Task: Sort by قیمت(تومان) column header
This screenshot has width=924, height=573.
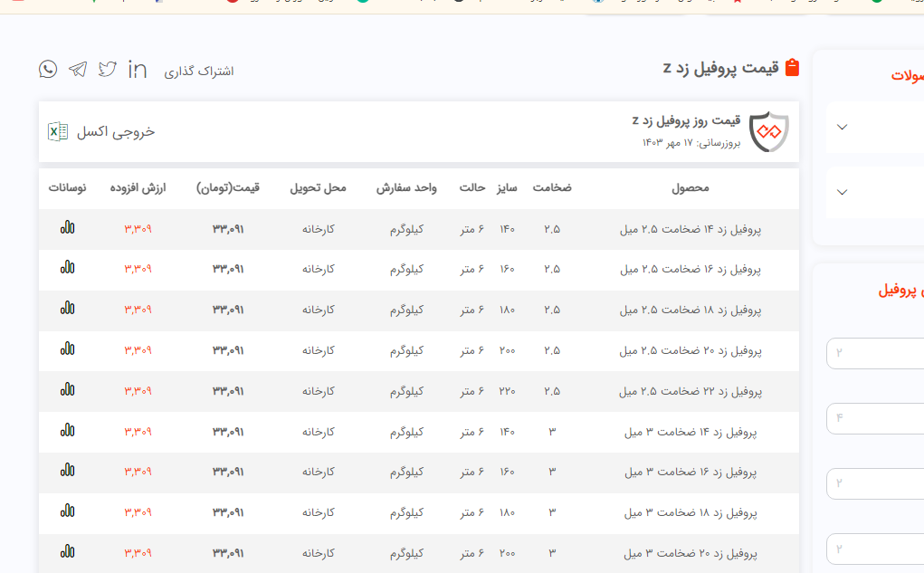Action: coord(228,188)
